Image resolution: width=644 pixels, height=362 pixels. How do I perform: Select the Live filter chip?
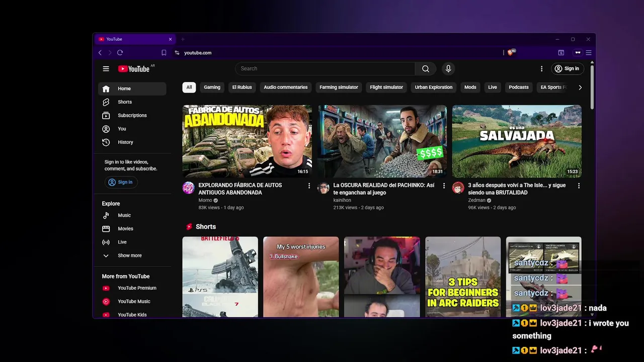pos(493,87)
